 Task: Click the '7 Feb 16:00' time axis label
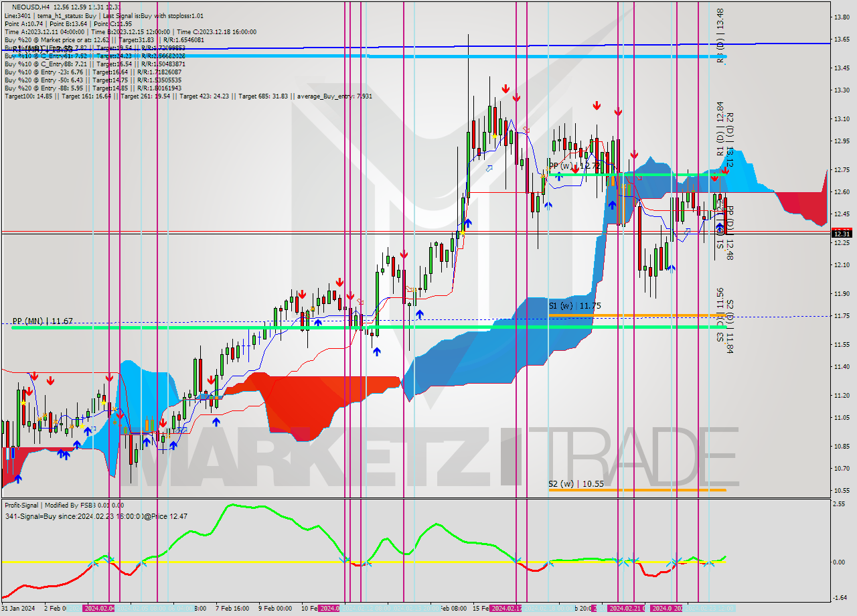(234, 609)
